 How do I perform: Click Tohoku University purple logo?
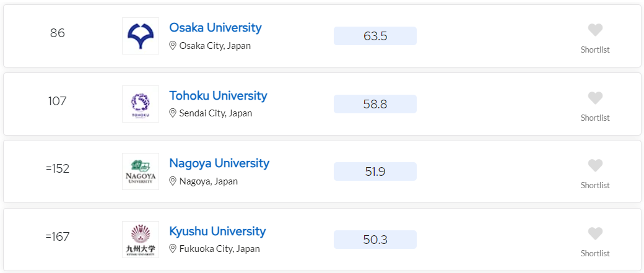coord(141,104)
